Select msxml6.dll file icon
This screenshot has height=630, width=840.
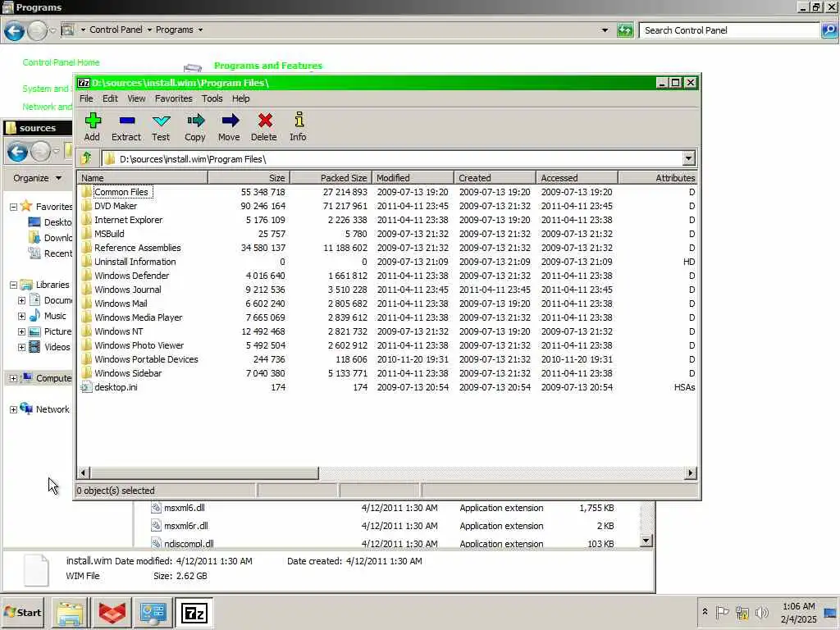(156, 508)
